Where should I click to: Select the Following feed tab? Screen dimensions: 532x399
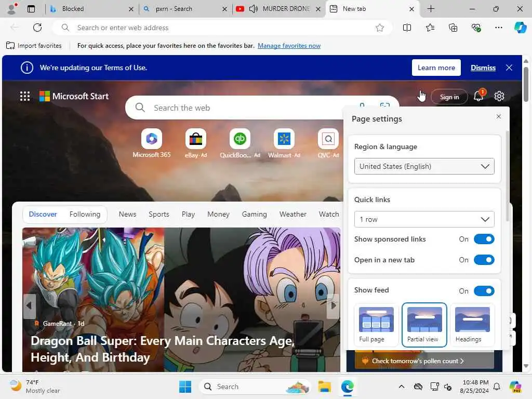[85, 214]
